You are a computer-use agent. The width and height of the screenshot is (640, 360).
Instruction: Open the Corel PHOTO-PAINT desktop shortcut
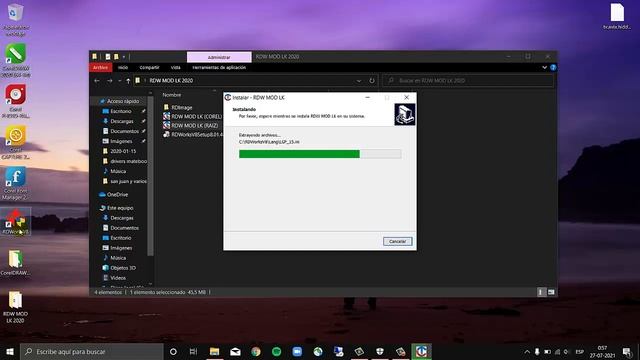point(16,101)
